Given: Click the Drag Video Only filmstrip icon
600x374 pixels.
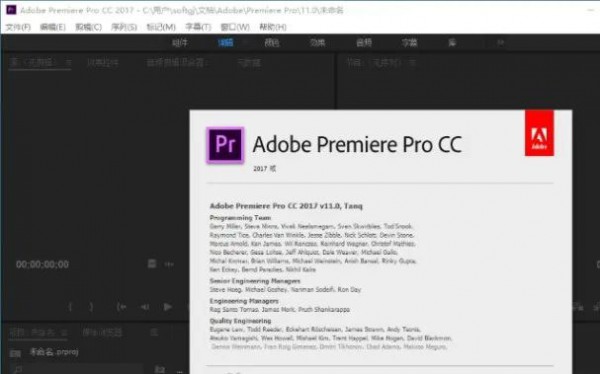Looking at the screenshot, I should coord(152,264).
